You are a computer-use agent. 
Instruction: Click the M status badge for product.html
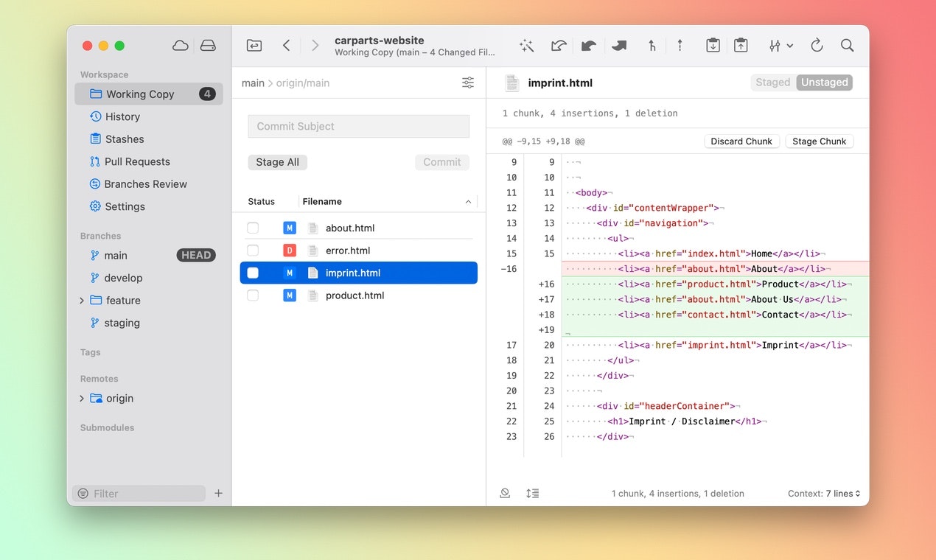(x=290, y=295)
